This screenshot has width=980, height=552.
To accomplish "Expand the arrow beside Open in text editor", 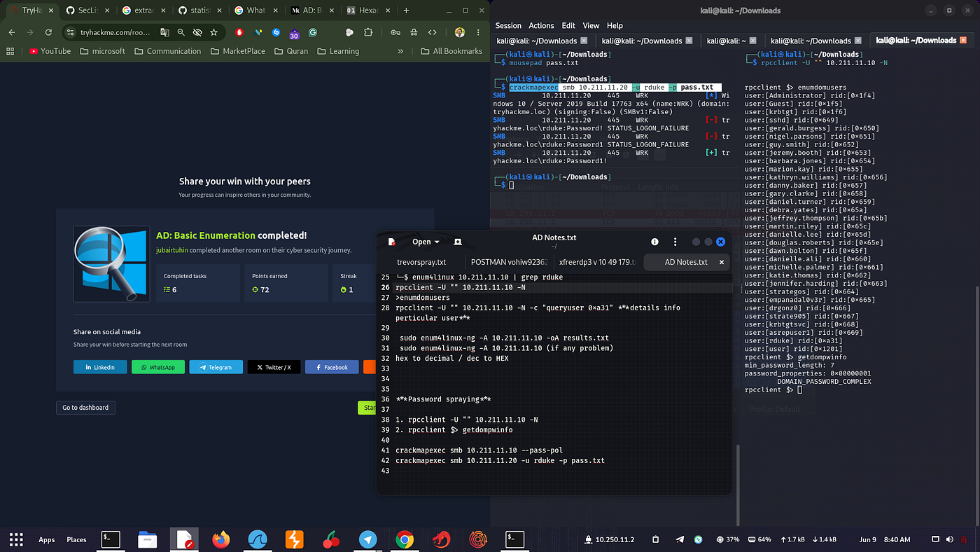I will 437,242.
